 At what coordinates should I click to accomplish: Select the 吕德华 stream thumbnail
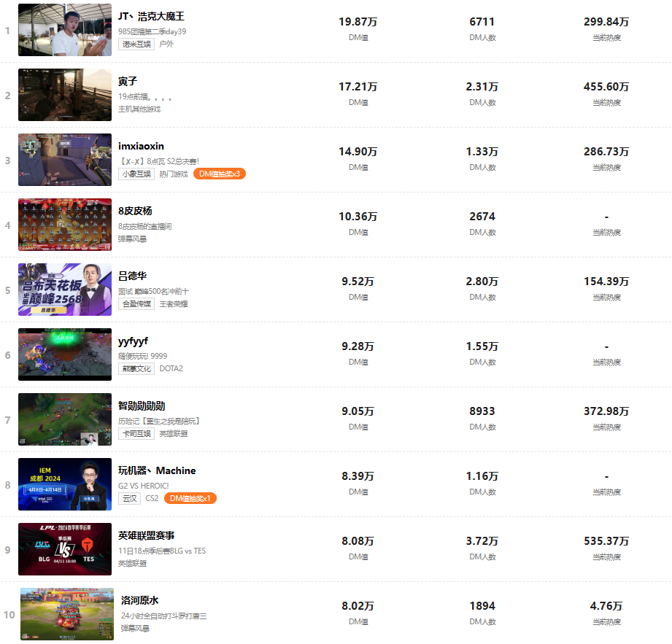(x=65, y=290)
